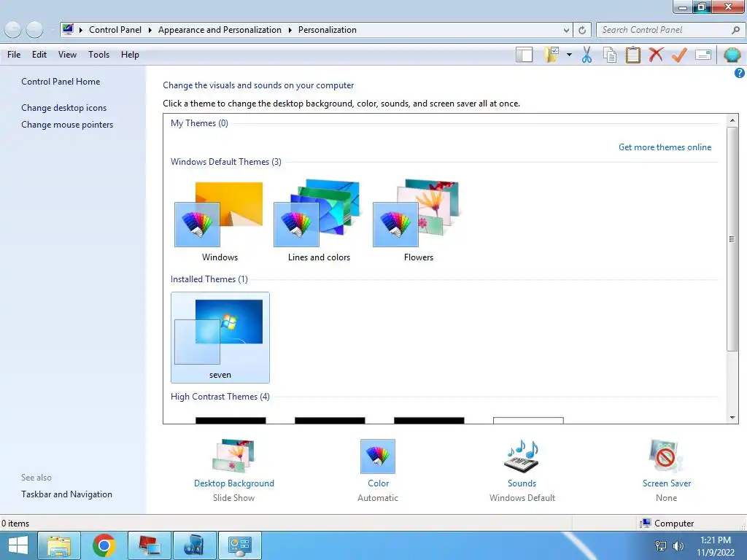Click the 0 items status text
The height and width of the screenshot is (560, 747).
[15, 524]
